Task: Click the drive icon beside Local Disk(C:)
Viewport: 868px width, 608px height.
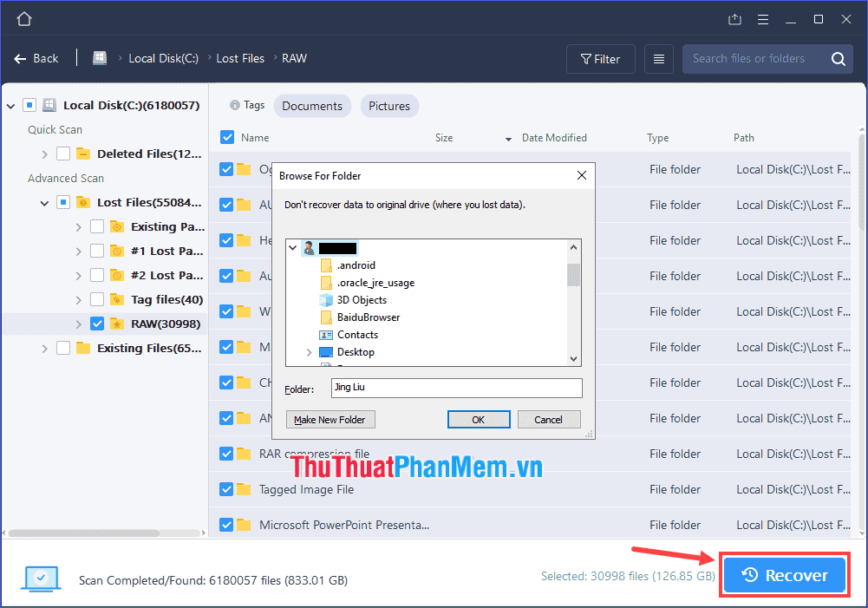Action: click(49, 104)
